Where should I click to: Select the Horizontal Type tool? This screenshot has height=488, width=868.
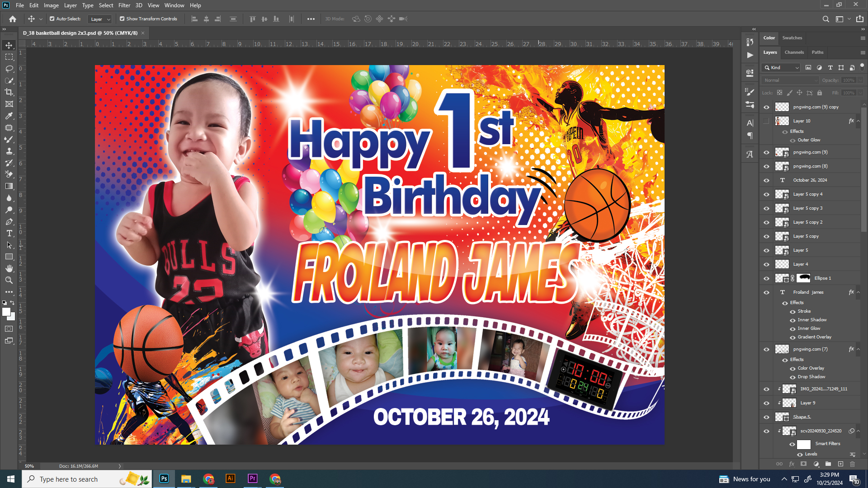[x=9, y=233]
